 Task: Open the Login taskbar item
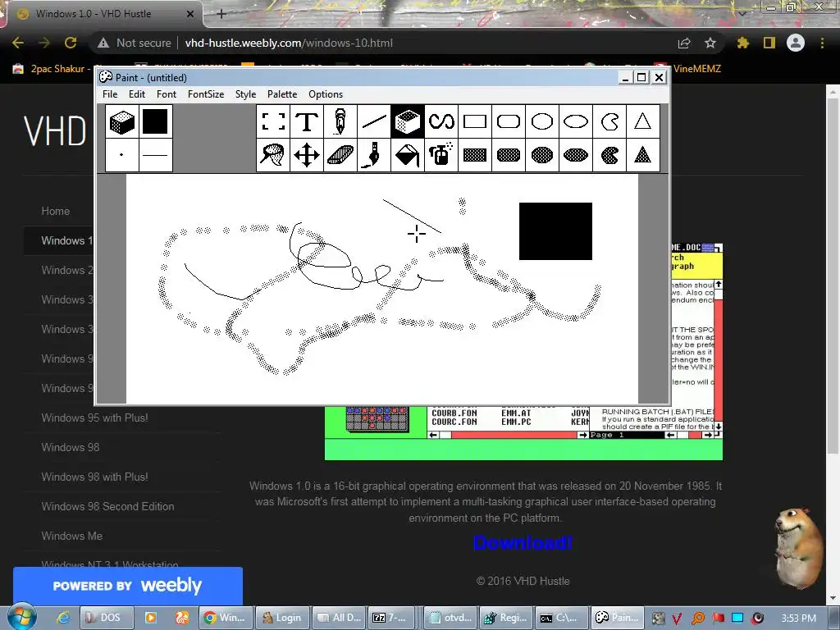click(282, 618)
